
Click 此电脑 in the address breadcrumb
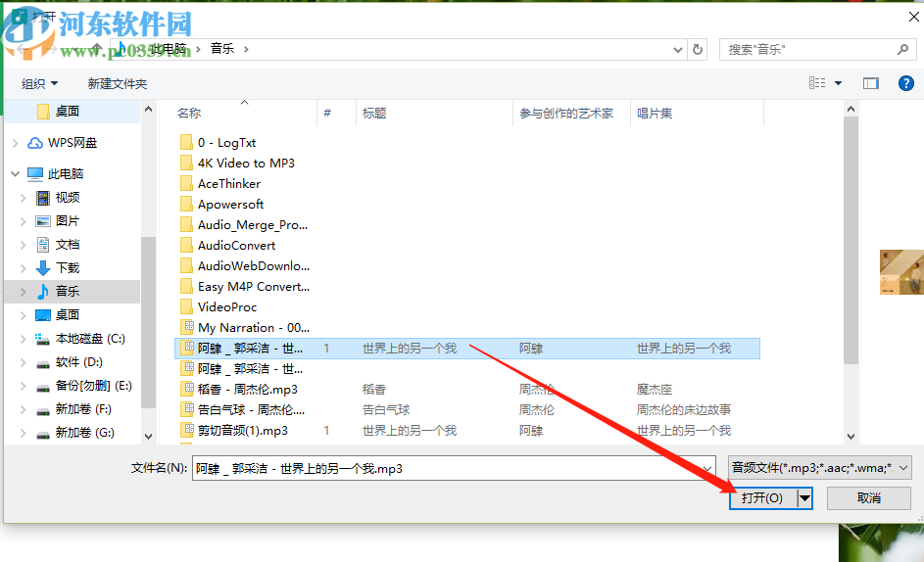[x=168, y=49]
